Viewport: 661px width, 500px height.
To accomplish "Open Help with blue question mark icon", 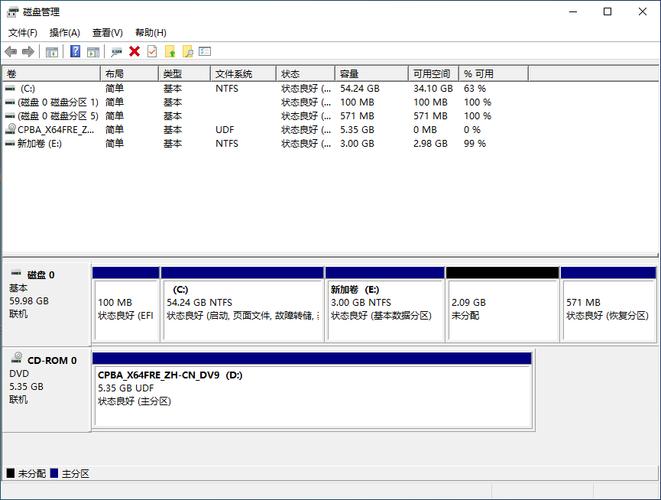I will point(75,51).
